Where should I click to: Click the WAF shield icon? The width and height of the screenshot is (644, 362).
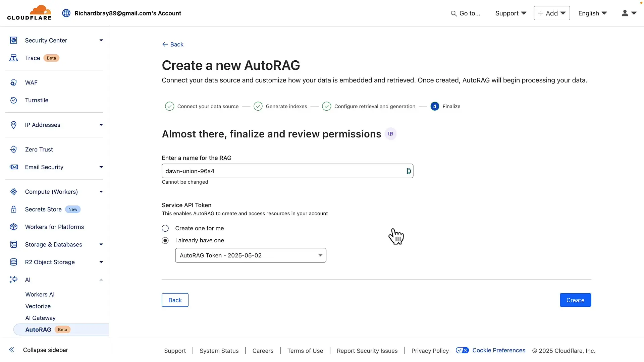click(13, 82)
